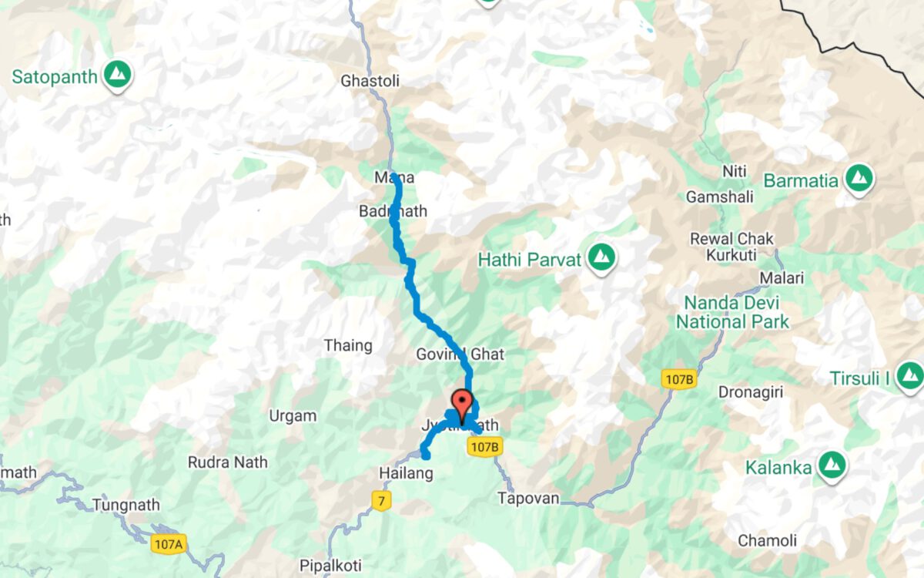This screenshot has height=578, width=924.
Task: Select the Badrinath place label
Action: pyautogui.click(x=393, y=211)
